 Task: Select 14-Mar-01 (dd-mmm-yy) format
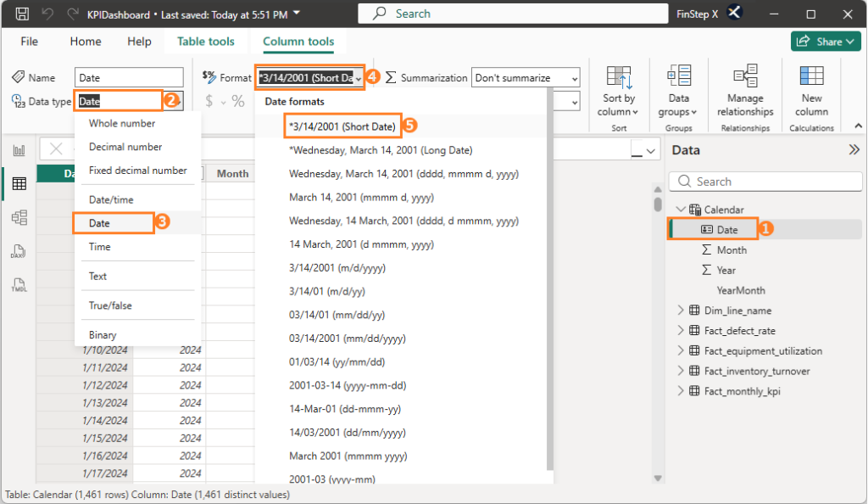344,409
